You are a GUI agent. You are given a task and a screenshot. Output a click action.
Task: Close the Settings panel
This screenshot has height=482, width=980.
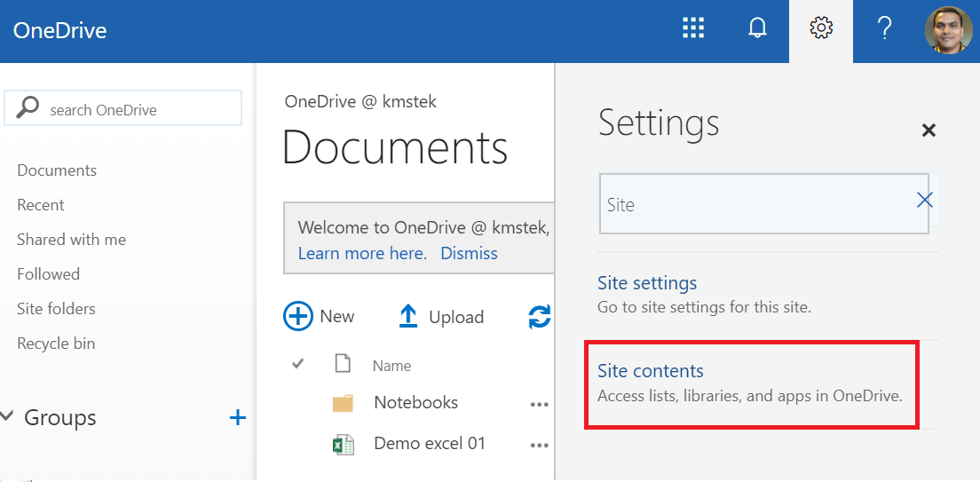[x=929, y=130]
